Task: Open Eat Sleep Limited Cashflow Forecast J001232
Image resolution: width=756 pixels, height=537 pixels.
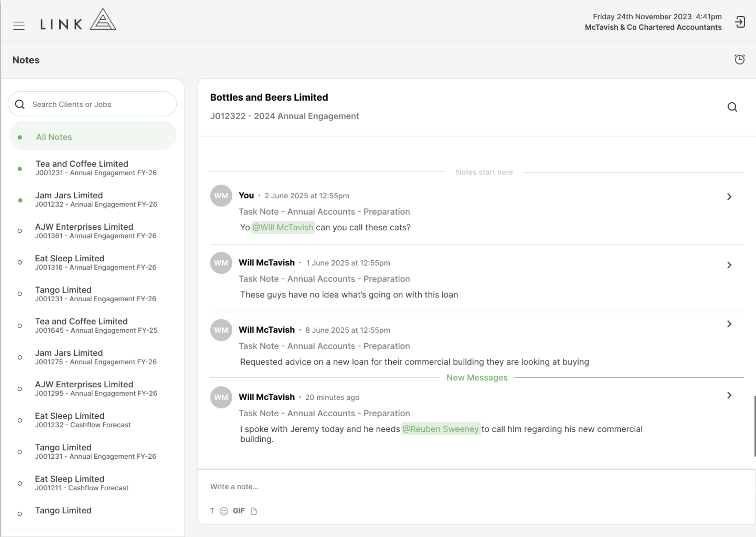Action: [x=93, y=420]
